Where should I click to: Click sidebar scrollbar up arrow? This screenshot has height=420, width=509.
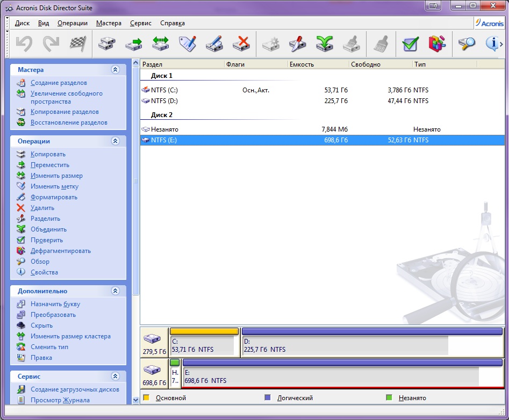point(135,63)
